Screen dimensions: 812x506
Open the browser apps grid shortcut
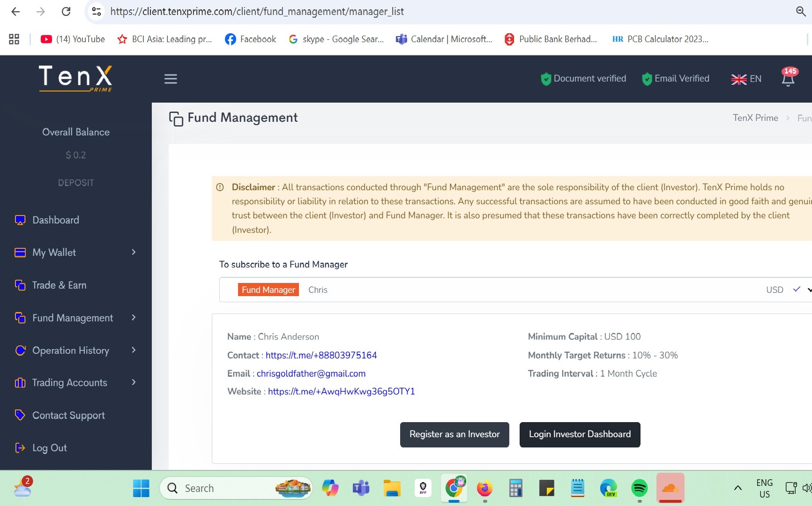(x=14, y=39)
